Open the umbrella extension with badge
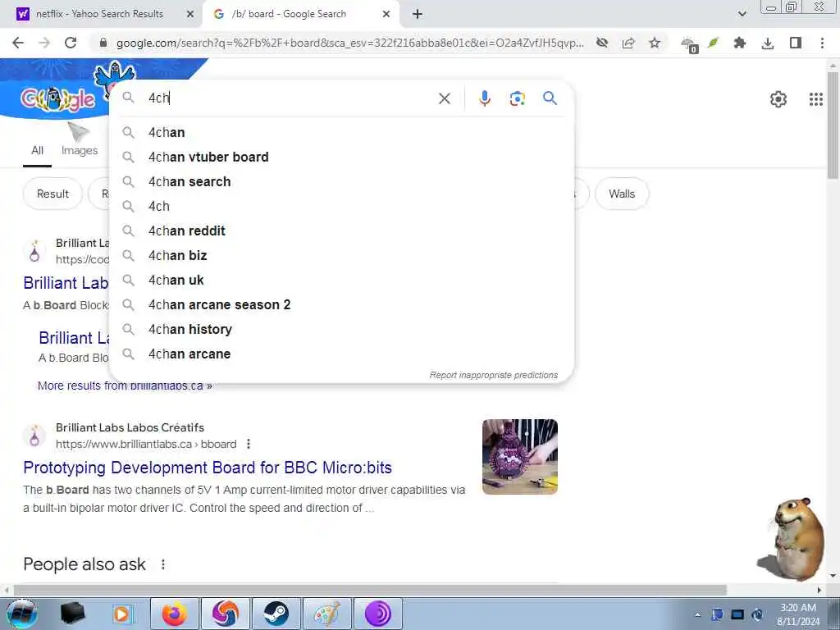This screenshot has height=630, width=840. click(688, 44)
